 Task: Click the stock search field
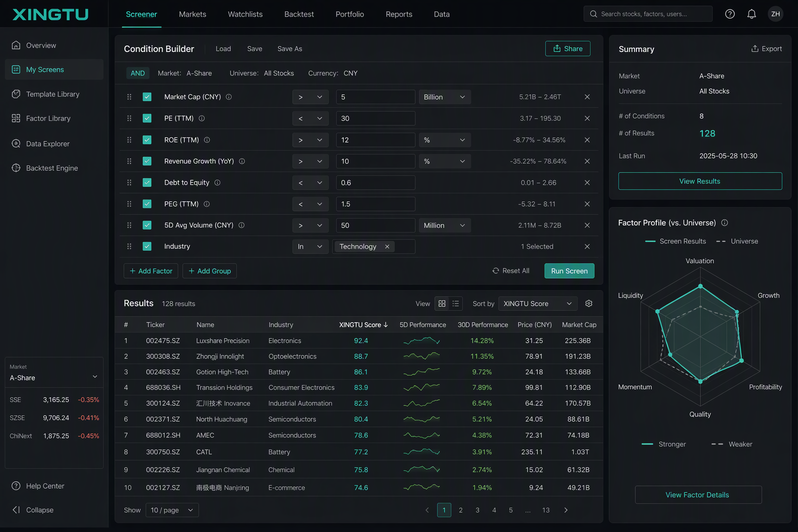648,14
